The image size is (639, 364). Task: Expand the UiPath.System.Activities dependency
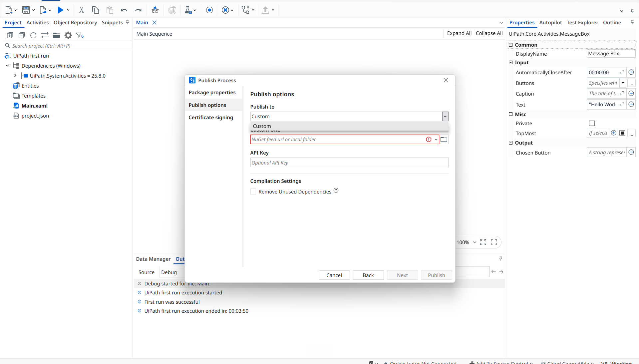coord(15,76)
